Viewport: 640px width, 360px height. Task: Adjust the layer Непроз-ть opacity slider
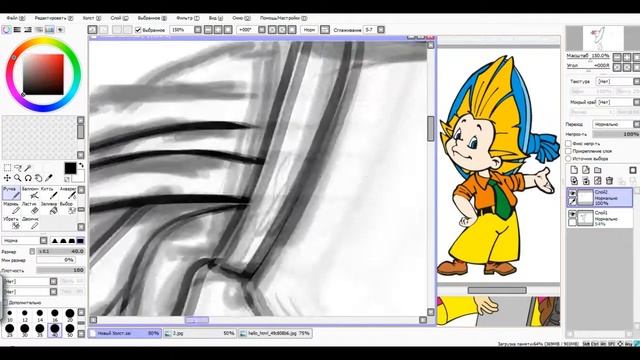pyautogui.click(x=616, y=134)
